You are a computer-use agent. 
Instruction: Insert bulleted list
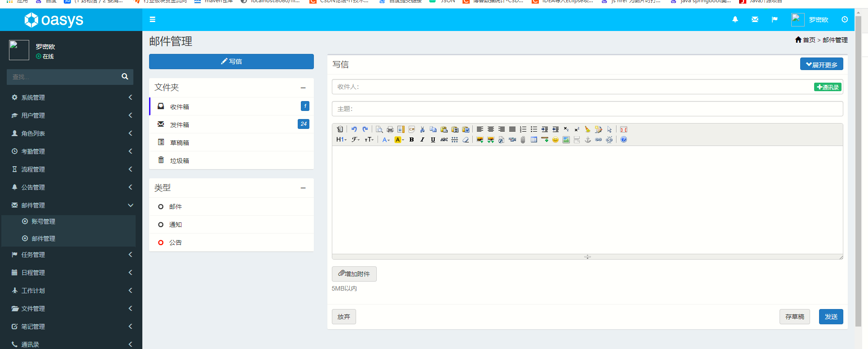[x=534, y=129]
